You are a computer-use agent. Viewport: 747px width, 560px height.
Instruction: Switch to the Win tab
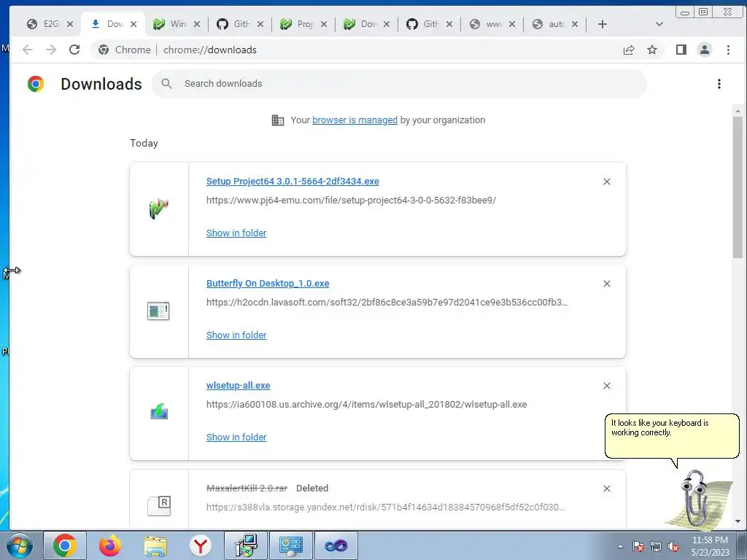[171, 24]
